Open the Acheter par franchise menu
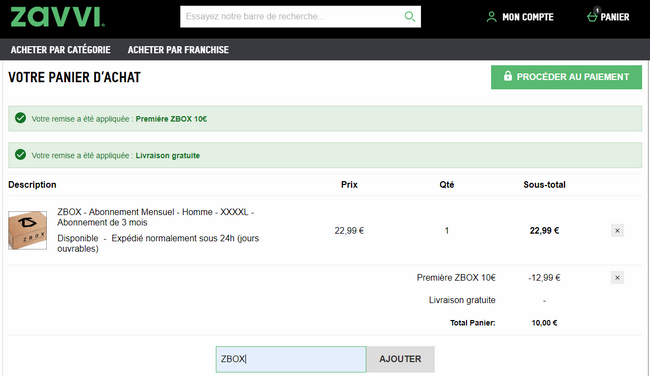 pyautogui.click(x=178, y=50)
